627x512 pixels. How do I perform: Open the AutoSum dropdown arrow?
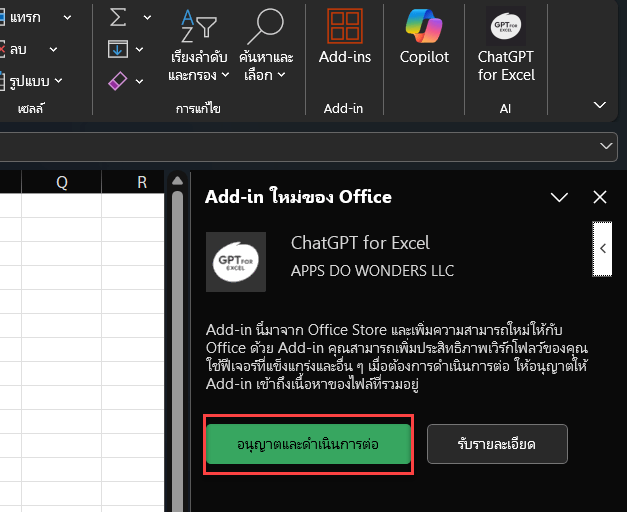[x=147, y=18]
